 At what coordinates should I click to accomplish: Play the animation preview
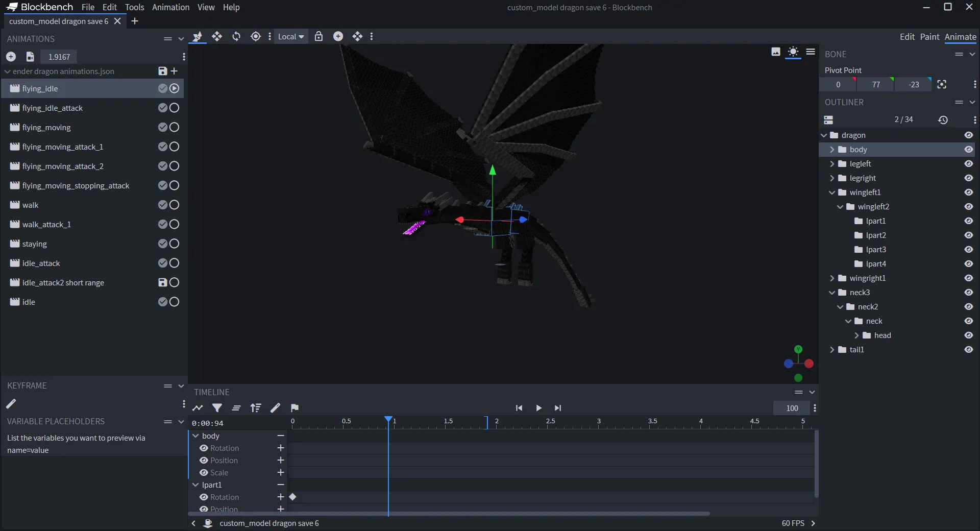click(x=538, y=407)
